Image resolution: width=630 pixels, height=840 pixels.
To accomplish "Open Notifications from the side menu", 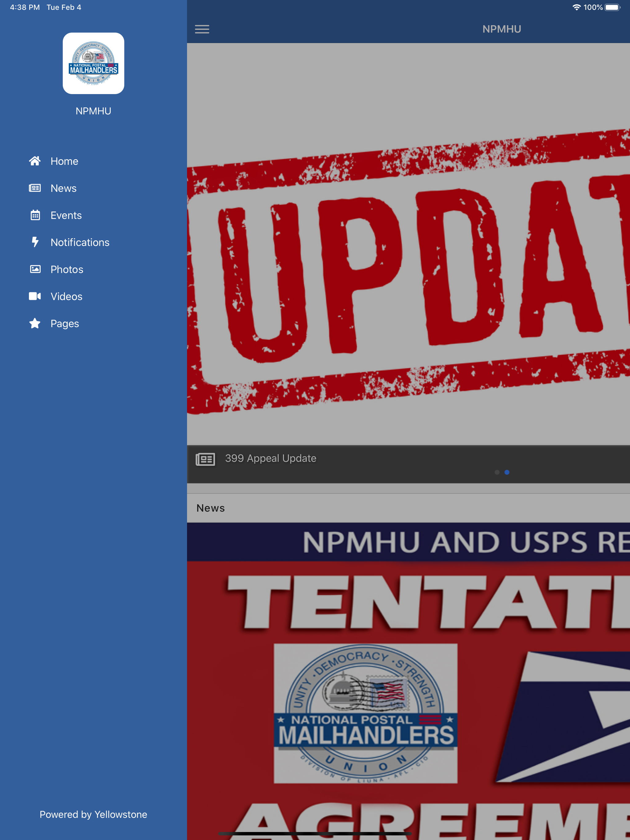I will click(x=80, y=242).
